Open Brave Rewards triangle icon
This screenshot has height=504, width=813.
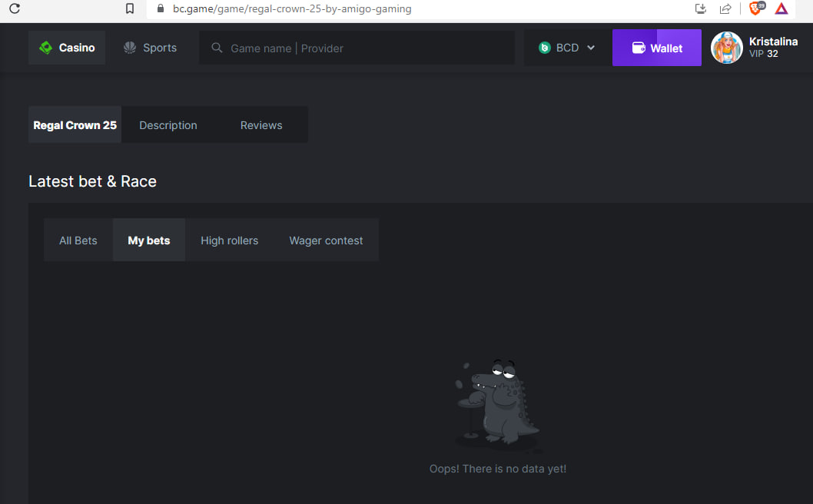(x=781, y=9)
